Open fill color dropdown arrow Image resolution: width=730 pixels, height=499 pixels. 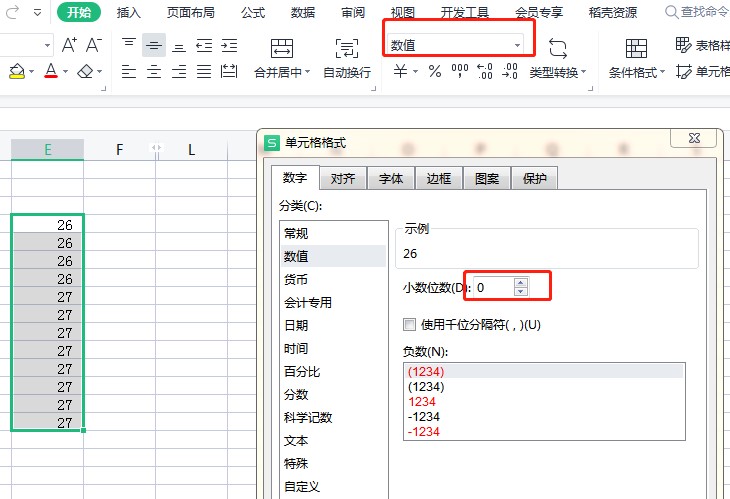pyautogui.click(x=32, y=72)
